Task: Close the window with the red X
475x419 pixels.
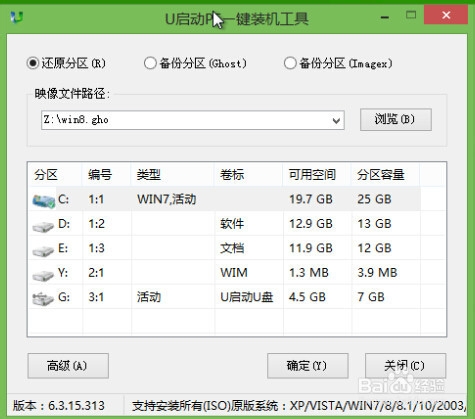Action: point(446,15)
